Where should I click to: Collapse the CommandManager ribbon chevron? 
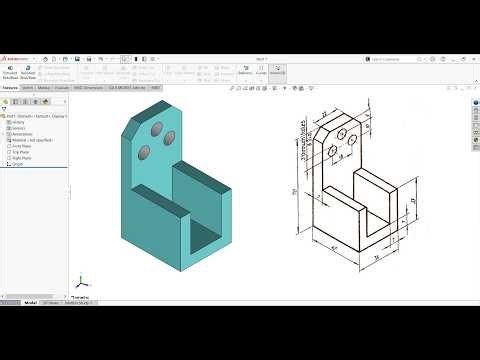point(477,81)
